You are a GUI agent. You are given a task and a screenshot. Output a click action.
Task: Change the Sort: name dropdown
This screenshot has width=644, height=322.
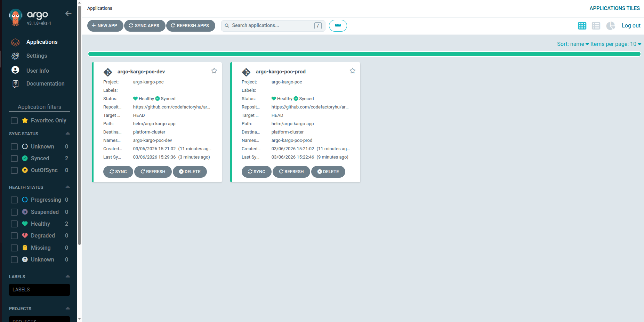pos(573,44)
